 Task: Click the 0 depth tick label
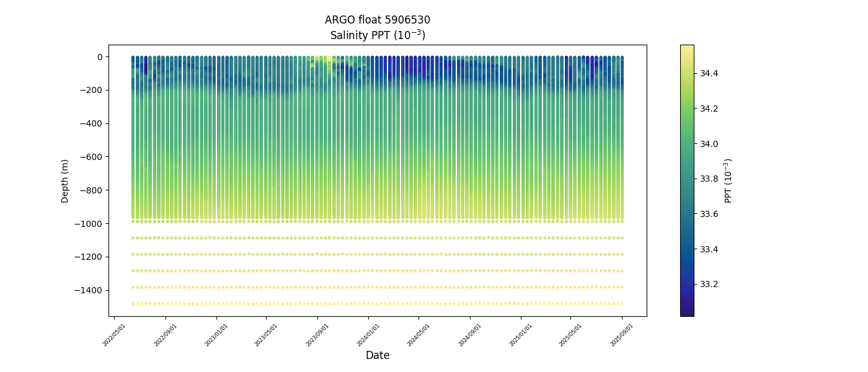[99, 57]
